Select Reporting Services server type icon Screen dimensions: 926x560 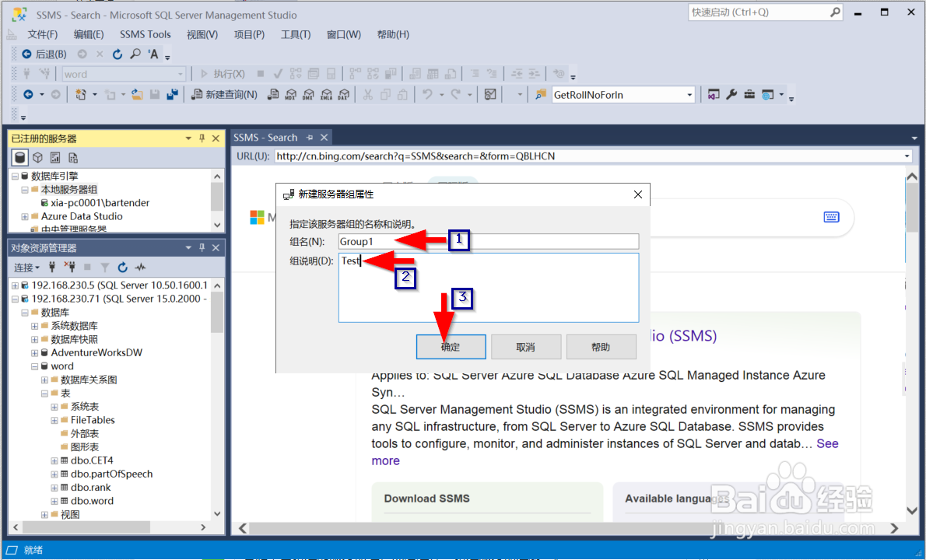point(55,158)
